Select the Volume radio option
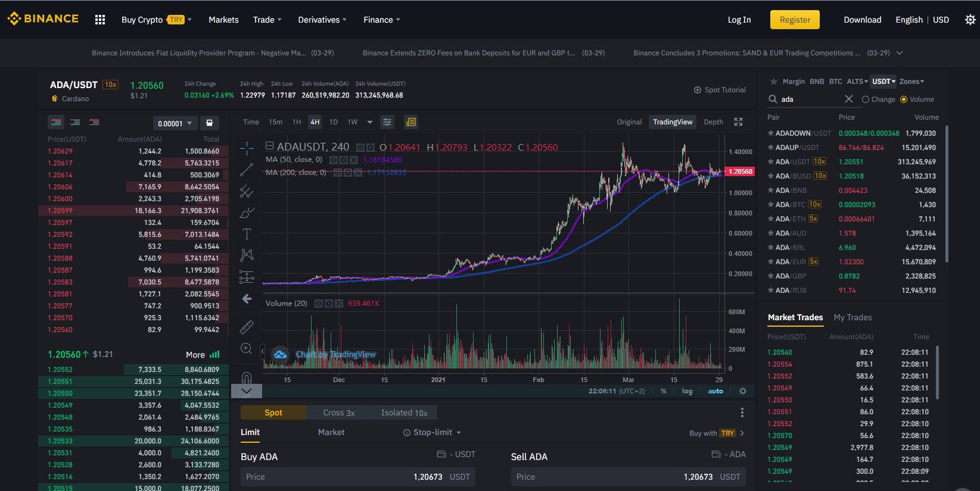Image resolution: width=980 pixels, height=491 pixels. pos(917,99)
